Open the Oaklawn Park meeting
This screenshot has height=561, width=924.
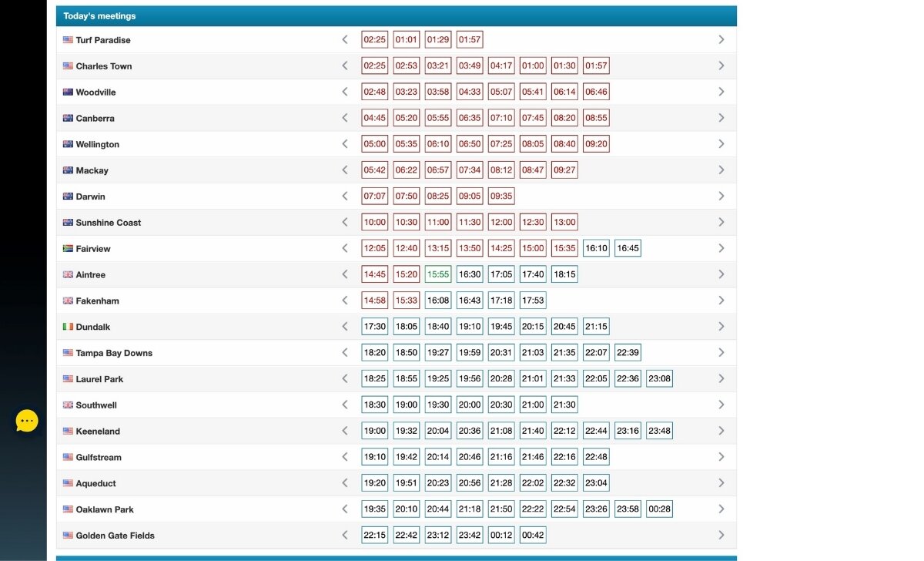tap(105, 509)
